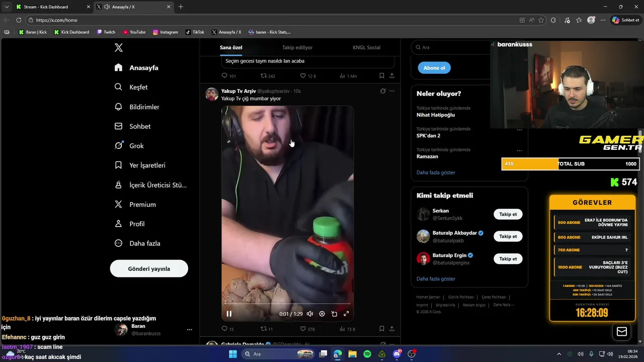This screenshot has width=644, height=362.
Task: Seek on the video progress bar
Action: (287, 304)
